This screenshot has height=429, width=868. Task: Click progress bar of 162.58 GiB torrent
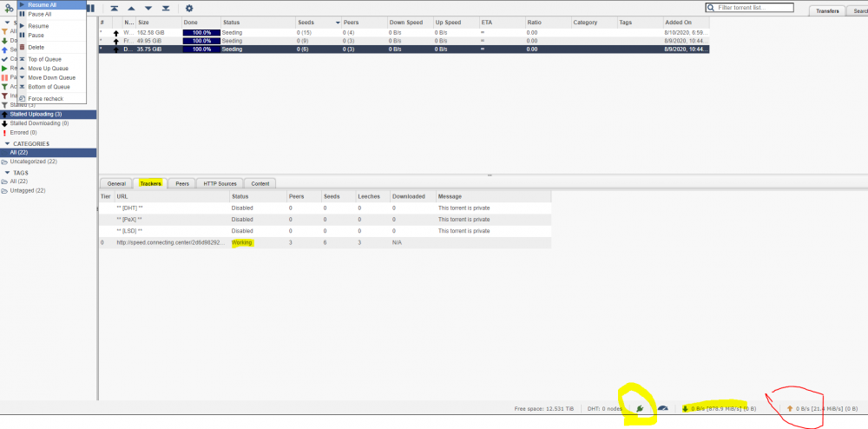coord(201,33)
